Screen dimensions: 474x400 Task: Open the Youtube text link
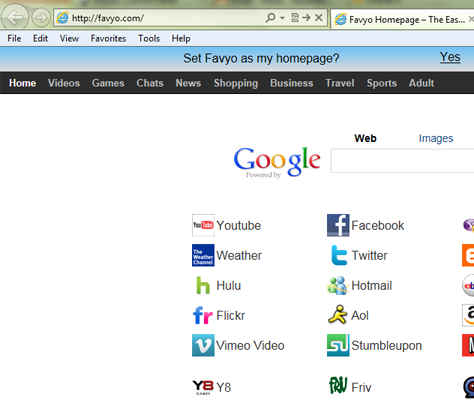(x=239, y=226)
